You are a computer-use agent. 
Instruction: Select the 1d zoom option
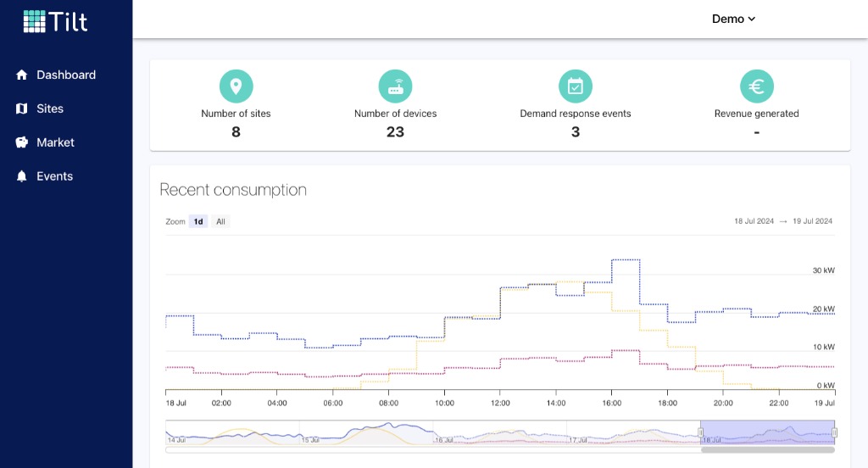click(198, 221)
